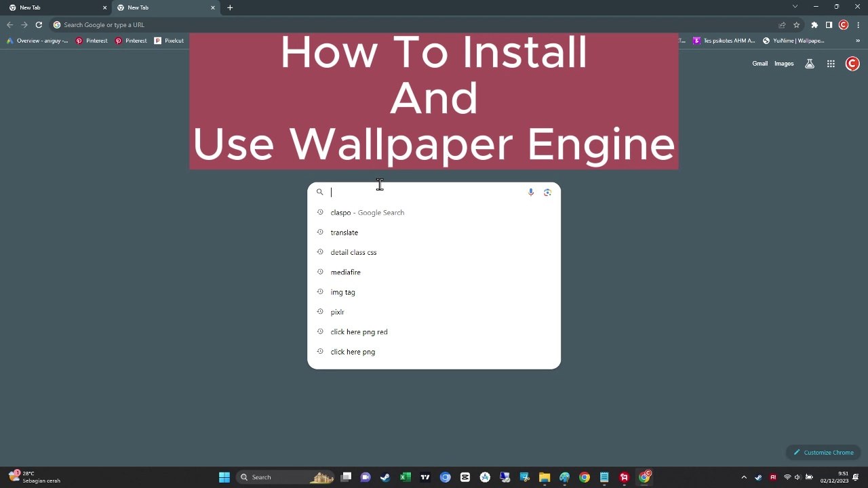This screenshot has height=488, width=868.
Task: Open the Google apps grid
Action: (x=830, y=63)
